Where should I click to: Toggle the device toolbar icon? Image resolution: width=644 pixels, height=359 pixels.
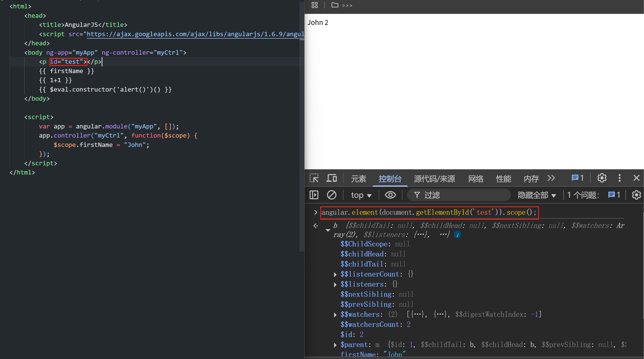pos(331,178)
